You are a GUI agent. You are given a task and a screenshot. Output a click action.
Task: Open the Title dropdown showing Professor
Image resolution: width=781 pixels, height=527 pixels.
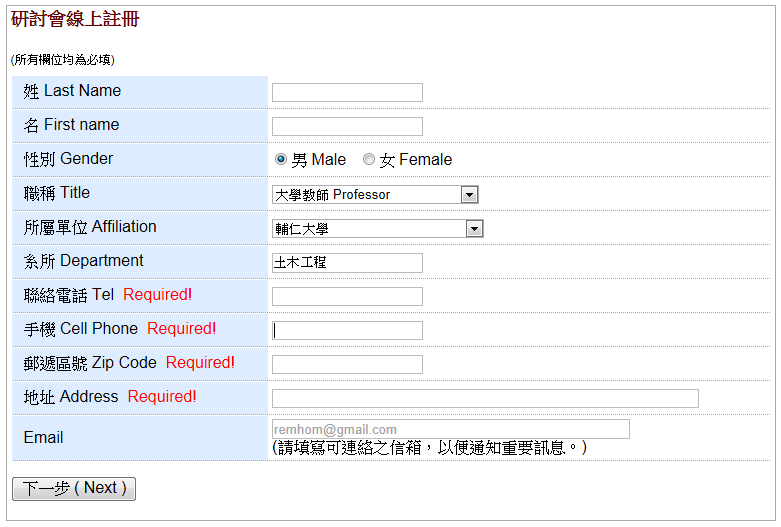[375, 195]
